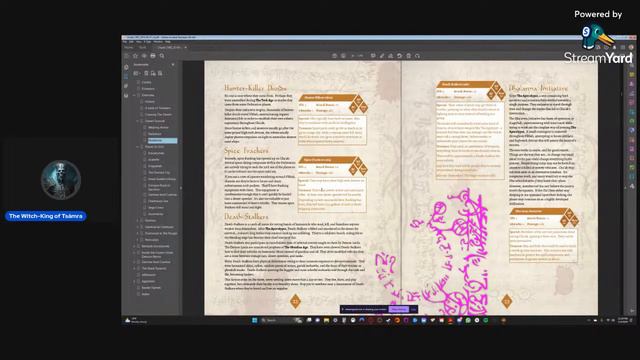
Task: Open Spotify from the taskbar
Action: pos(486,320)
